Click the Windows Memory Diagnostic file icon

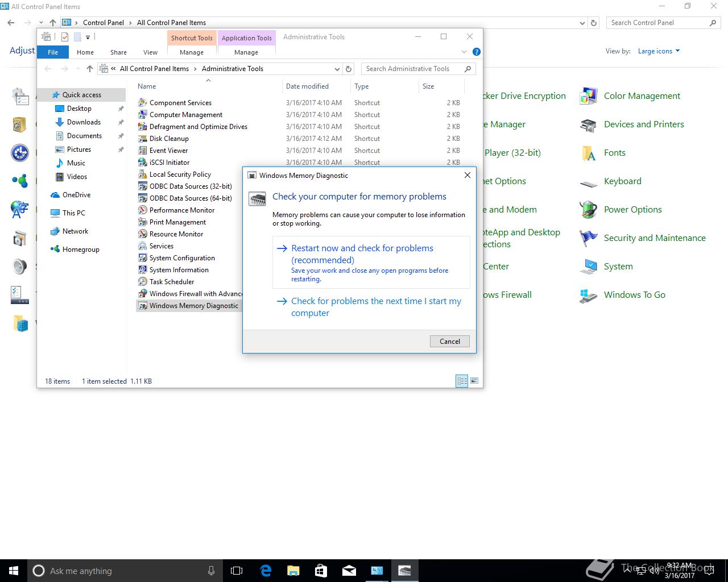click(x=143, y=306)
